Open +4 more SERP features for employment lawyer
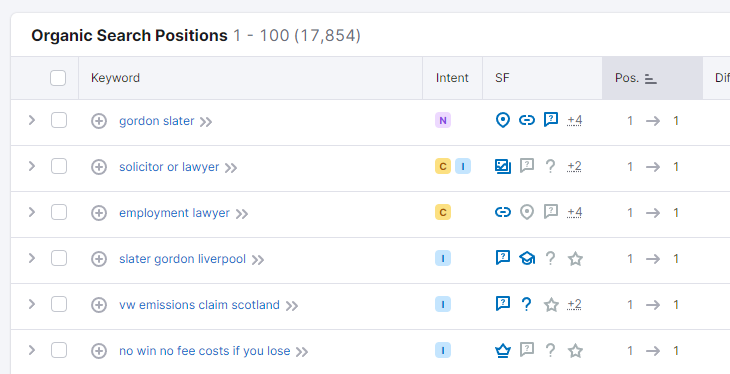The width and height of the screenshot is (730, 374). 575,212
